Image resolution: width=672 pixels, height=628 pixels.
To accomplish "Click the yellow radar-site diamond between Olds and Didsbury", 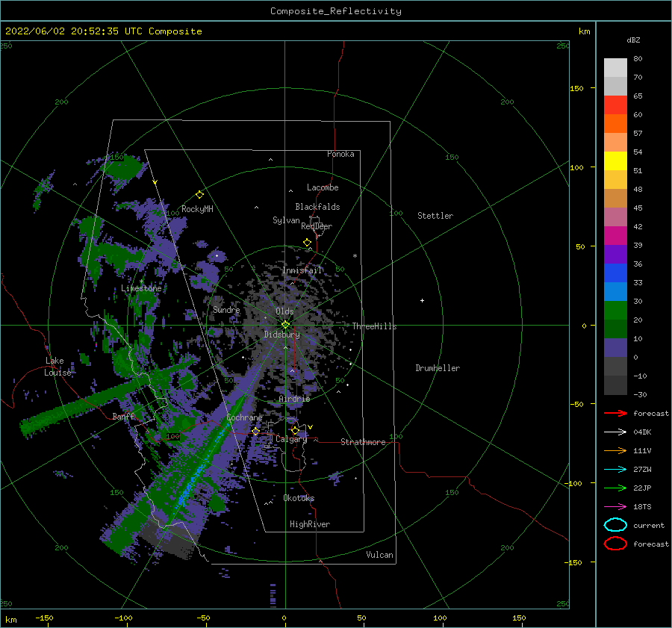I will point(285,325).
